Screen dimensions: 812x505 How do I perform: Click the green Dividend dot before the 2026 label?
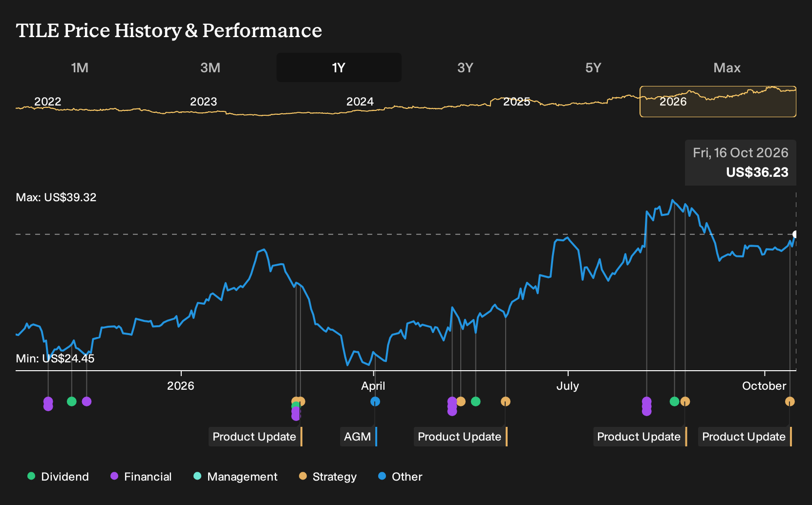[72, 401]
